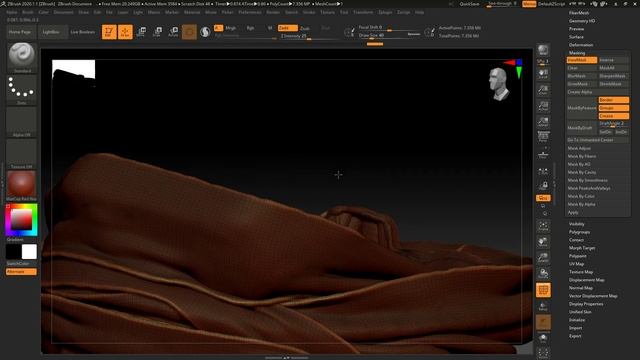The image size is (640, 360).
Task: Select the black secondary color swatch
Action: coord(13,252)
